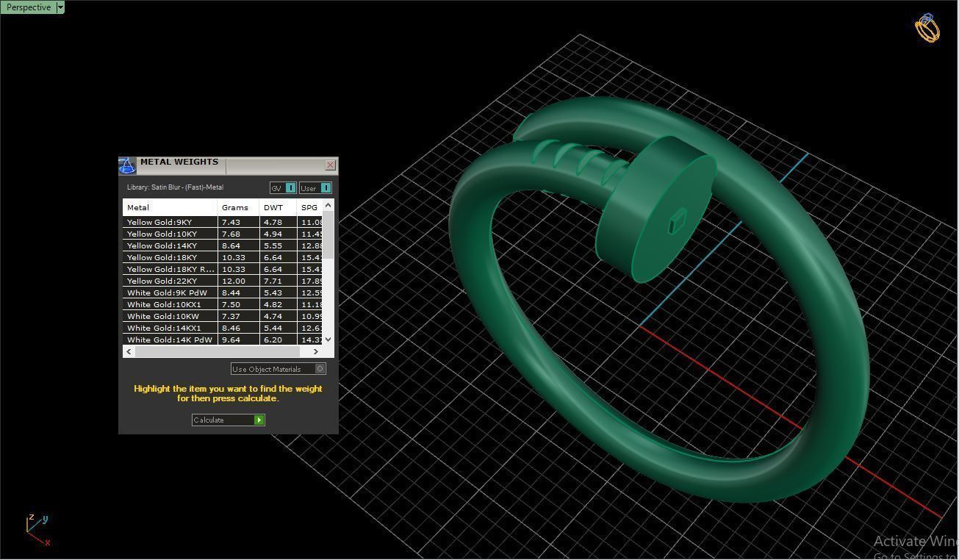Click the 7.43 grams cell

pos(238,222)
